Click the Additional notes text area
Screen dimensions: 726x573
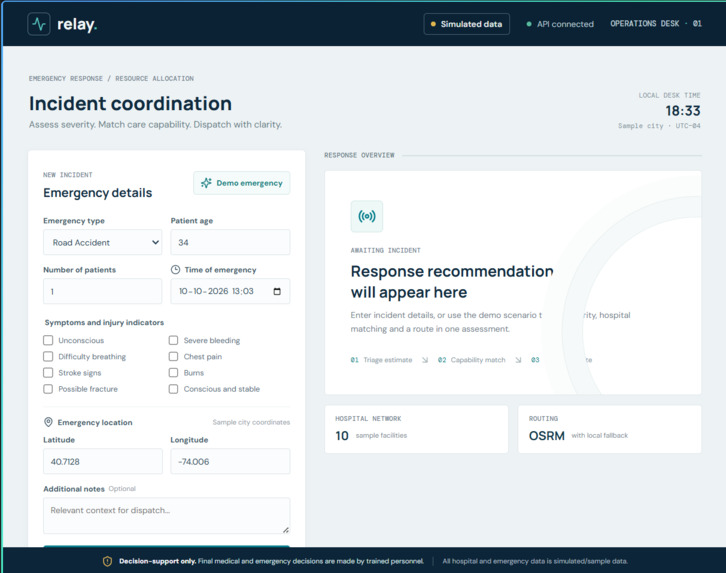tap(167, 516)
